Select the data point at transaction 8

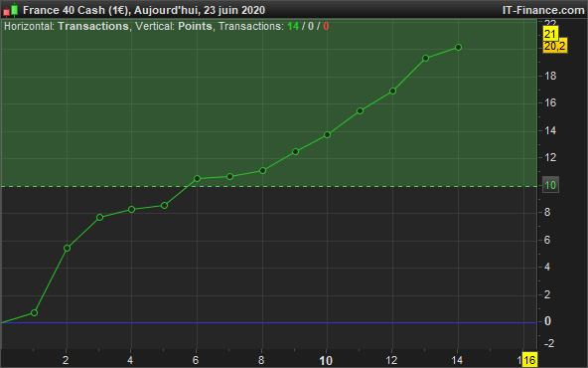click(x=262, y=171)
